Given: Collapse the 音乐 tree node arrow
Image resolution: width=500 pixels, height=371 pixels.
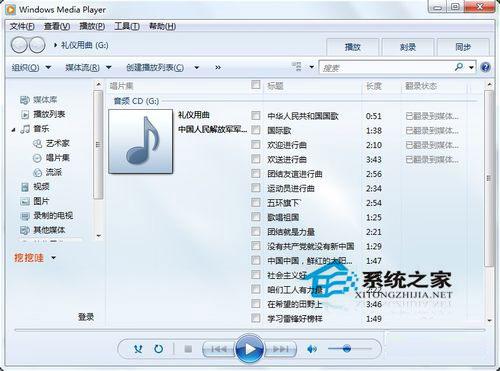Looking at the screenshot, I should coord(13,129).
